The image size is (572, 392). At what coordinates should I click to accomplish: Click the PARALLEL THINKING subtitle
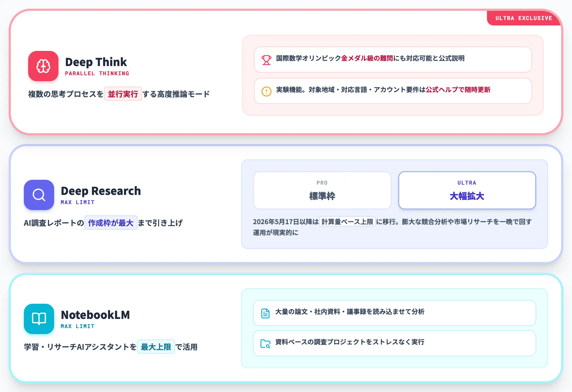(x=97, y=73)
